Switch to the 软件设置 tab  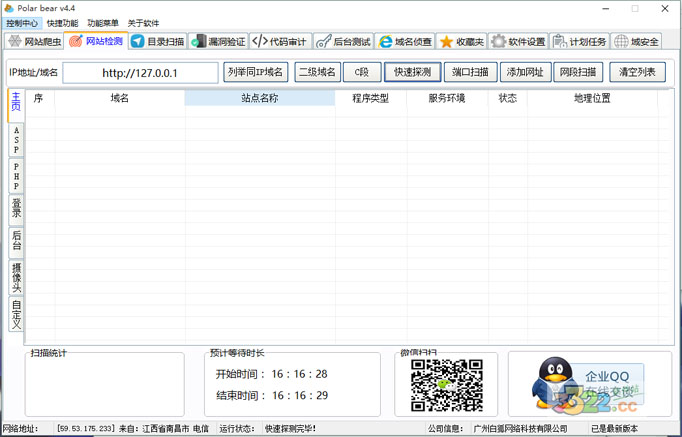(x=518, y=42)
